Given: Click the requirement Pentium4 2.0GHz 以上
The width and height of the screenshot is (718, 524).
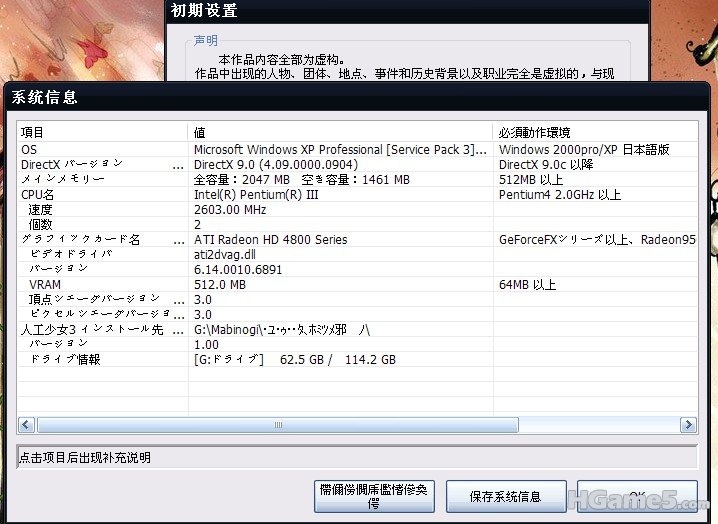Looking at the screenshot, I should [560, 195].
